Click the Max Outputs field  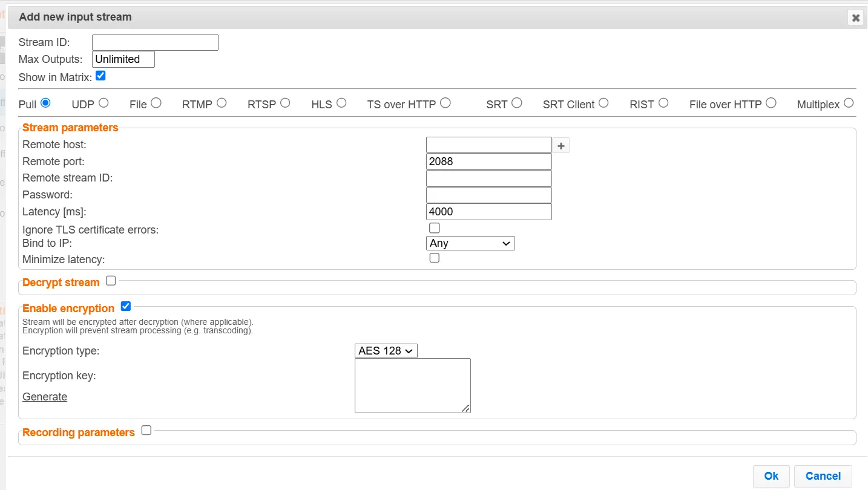point(123,59)
